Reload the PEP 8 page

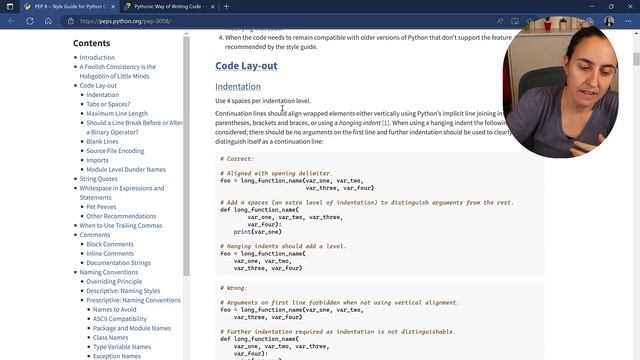click(30, 21)
